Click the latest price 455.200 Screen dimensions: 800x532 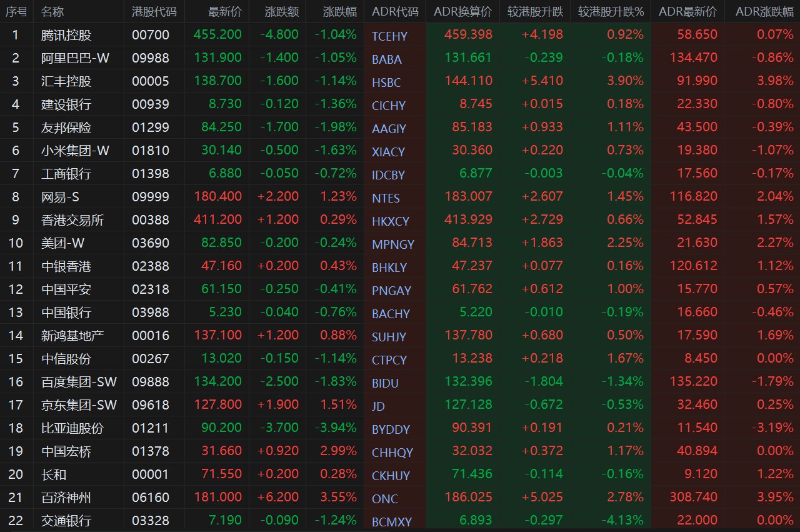pos(218,35)
